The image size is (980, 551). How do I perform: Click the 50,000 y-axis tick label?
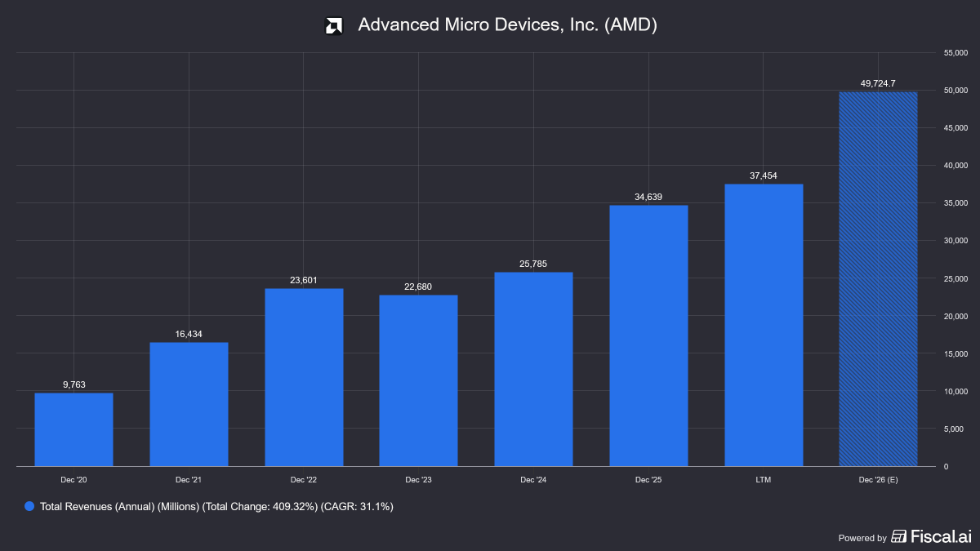point(956,90)
